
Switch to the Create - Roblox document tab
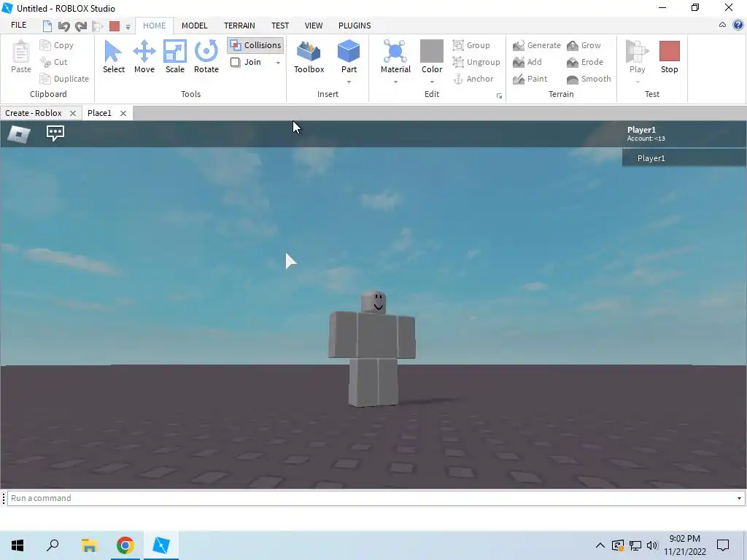click(x=34, y=113)
